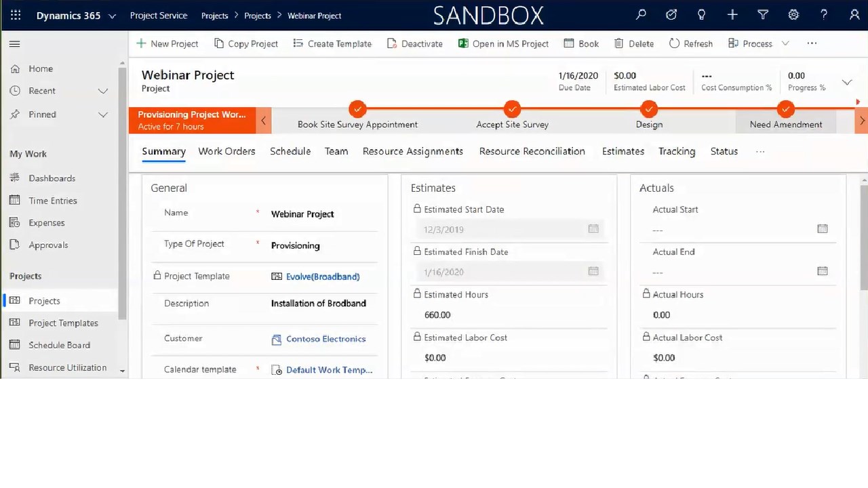This screenshot has height=488, width=868.
Task: Open Actual End calendar picker
Action: [x=823, y=271]
